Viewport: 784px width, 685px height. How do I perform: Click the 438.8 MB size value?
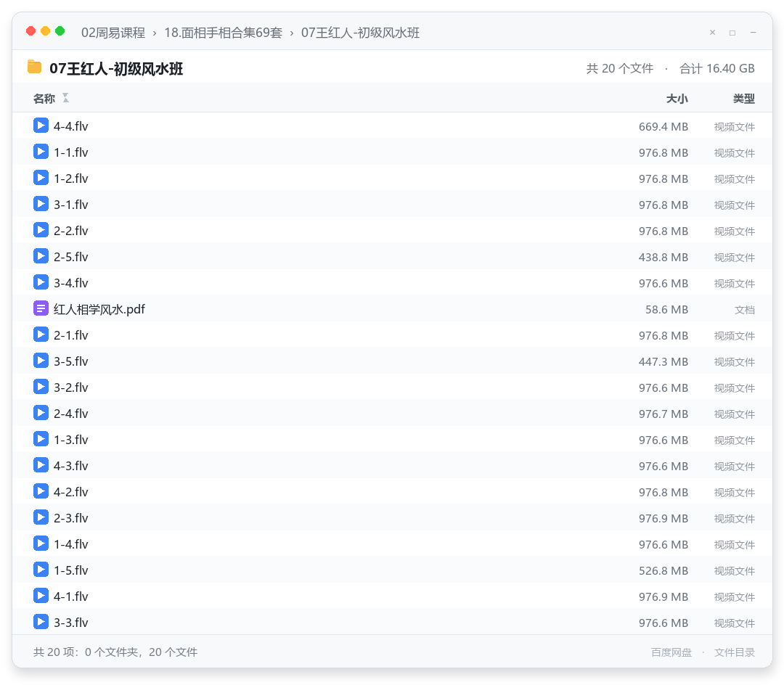(x=663, y=258)
